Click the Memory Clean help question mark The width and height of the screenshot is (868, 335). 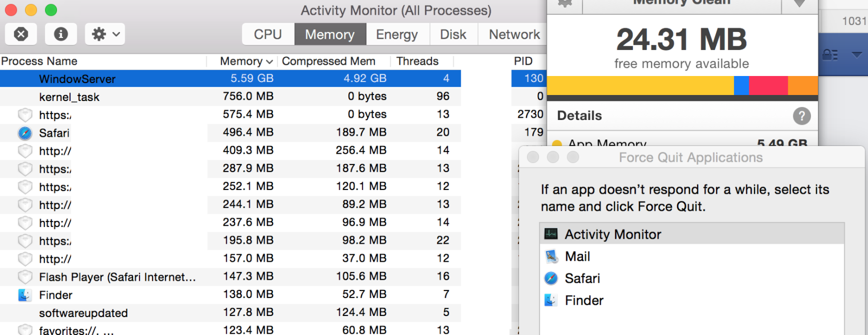tap(802, 116)
